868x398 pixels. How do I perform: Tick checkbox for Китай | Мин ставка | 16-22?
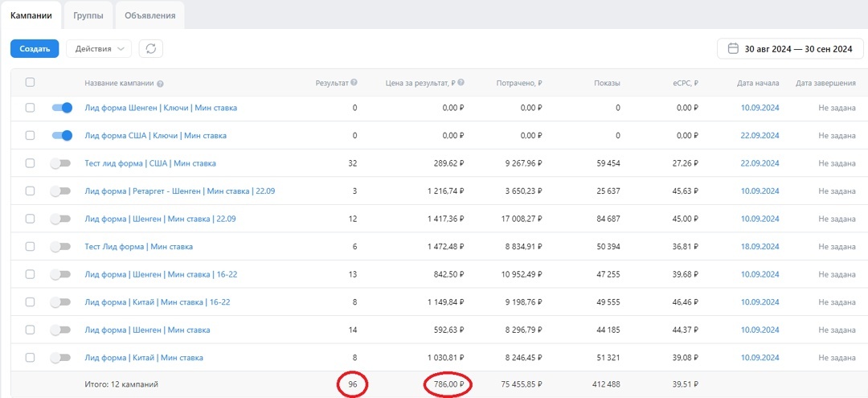click(x=30, y=302)
